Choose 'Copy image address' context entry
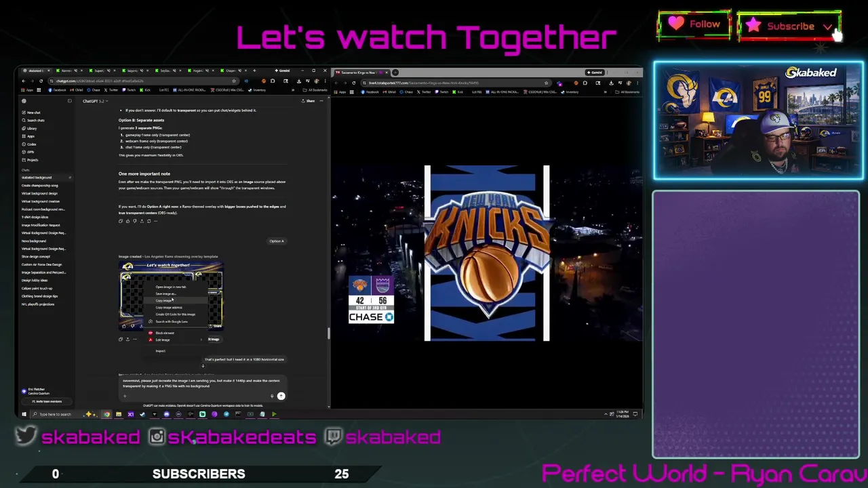This screenshot has width=868, height=488. (176, 307)
